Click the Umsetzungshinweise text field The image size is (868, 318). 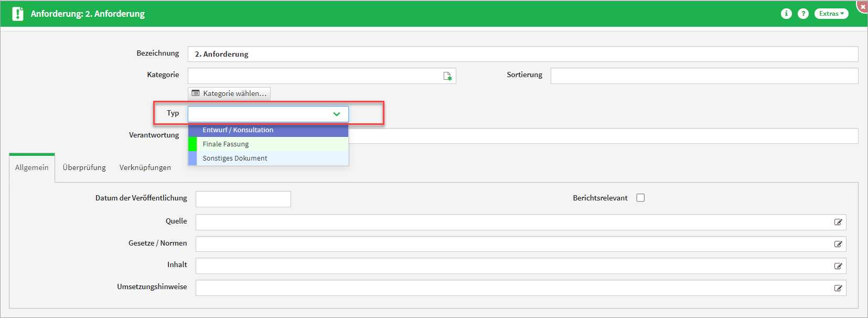point(521,288)
